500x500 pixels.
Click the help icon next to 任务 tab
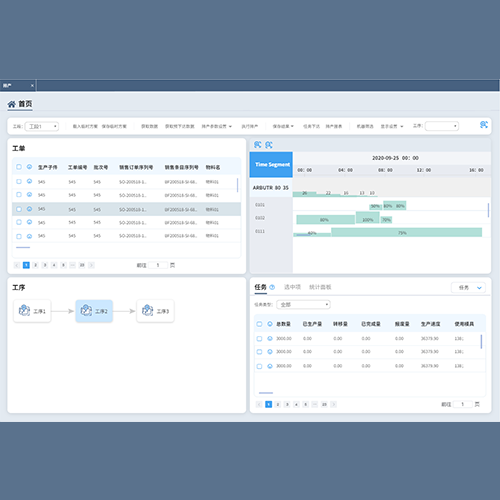[272, 287]
